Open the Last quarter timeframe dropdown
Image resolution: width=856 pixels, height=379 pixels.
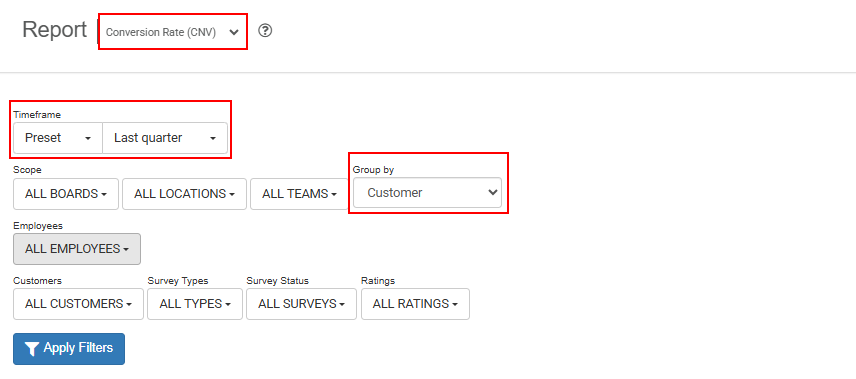point(165,138)
